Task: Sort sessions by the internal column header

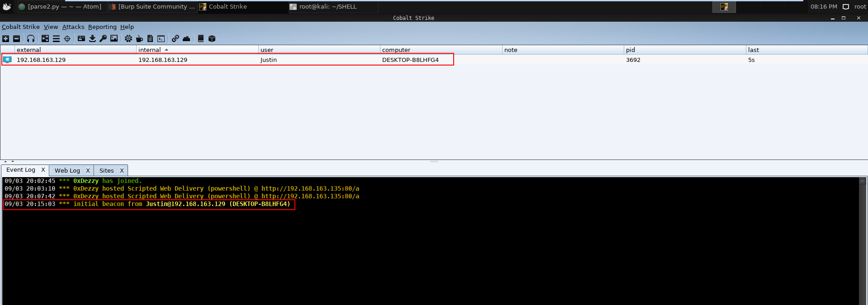Action: tap(197, 50)
